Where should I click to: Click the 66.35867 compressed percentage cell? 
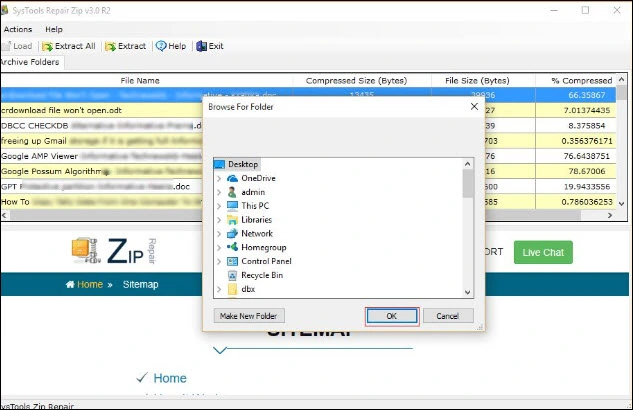587,95
